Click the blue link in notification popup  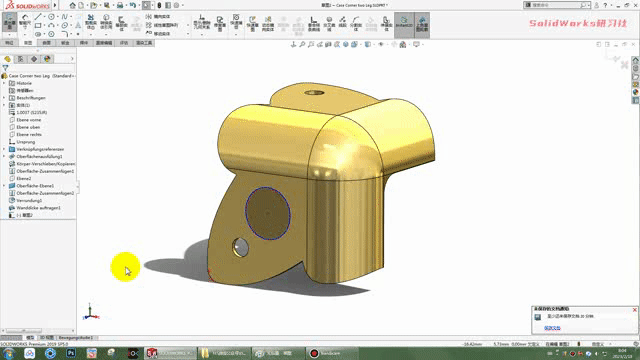pyautogui.click(x=552, y=328)
